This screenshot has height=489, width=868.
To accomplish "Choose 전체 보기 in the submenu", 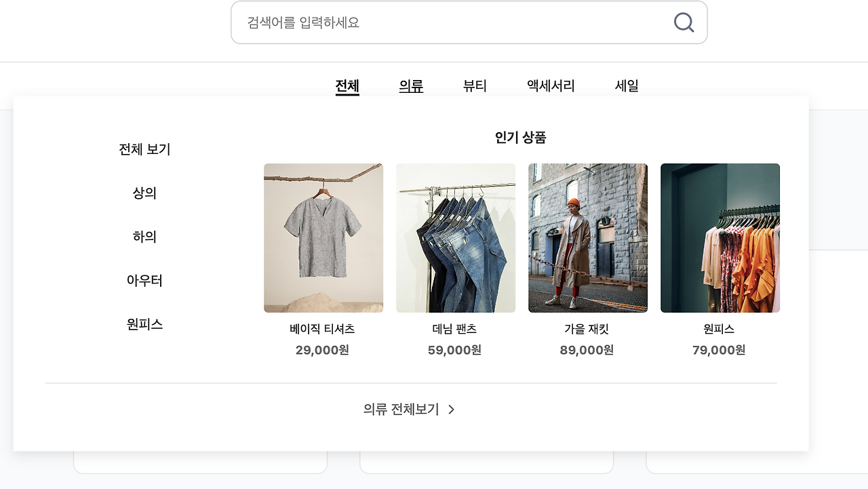I will (144, 149).
